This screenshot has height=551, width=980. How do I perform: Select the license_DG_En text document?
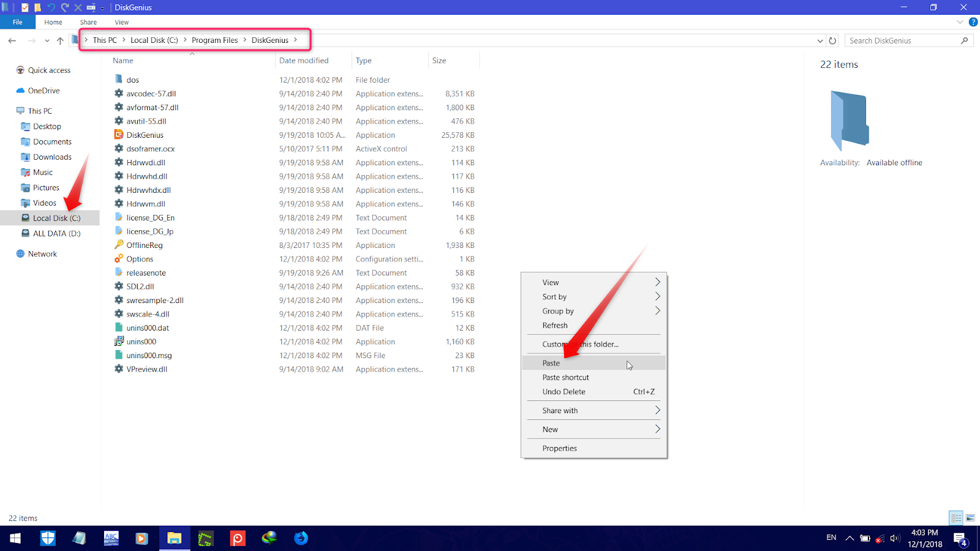[150, 217]
